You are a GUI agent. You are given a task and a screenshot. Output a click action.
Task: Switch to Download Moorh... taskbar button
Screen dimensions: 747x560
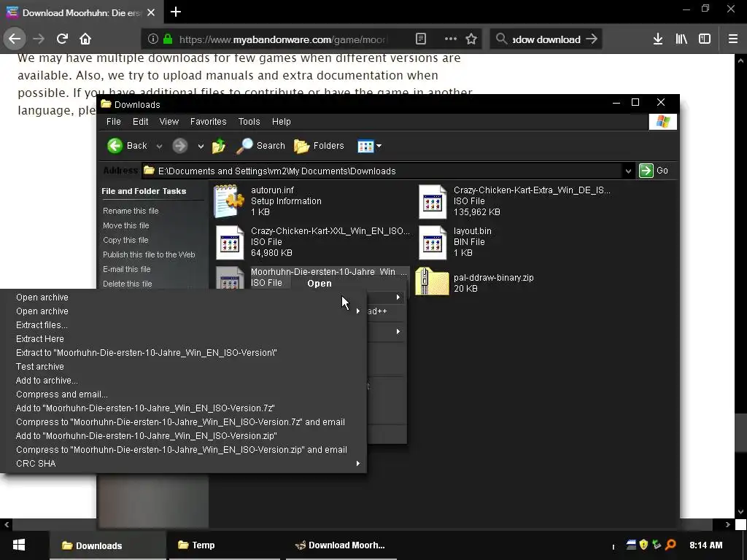tap(341, 545)
